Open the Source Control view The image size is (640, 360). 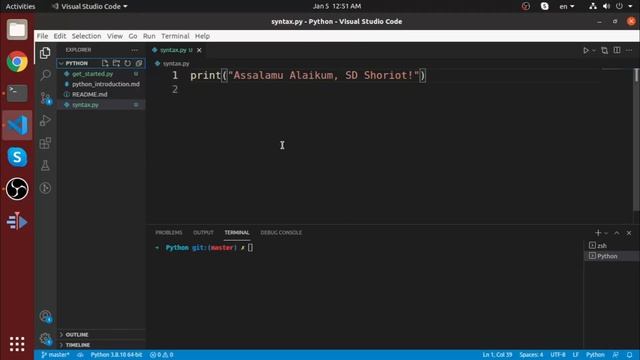[x=45, y=98]
